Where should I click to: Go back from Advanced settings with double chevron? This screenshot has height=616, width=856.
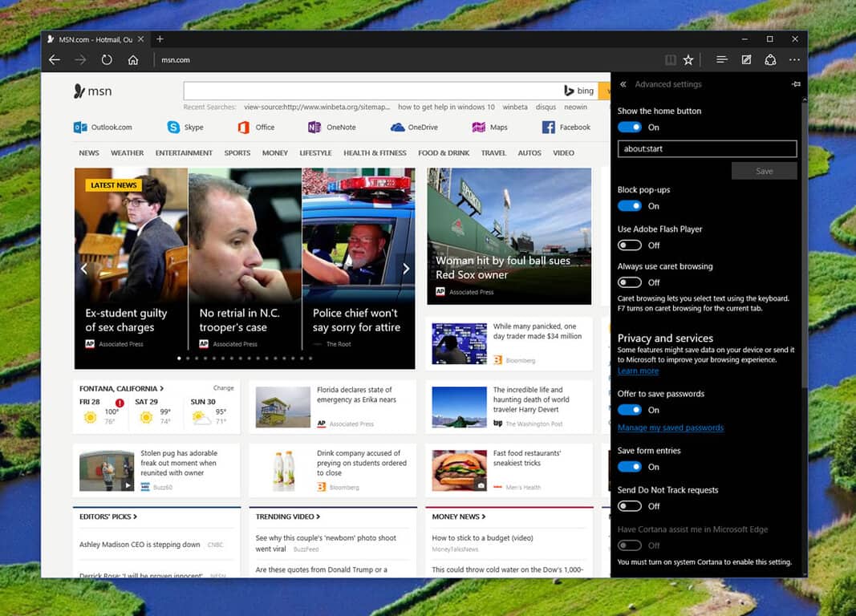[623, 84]
